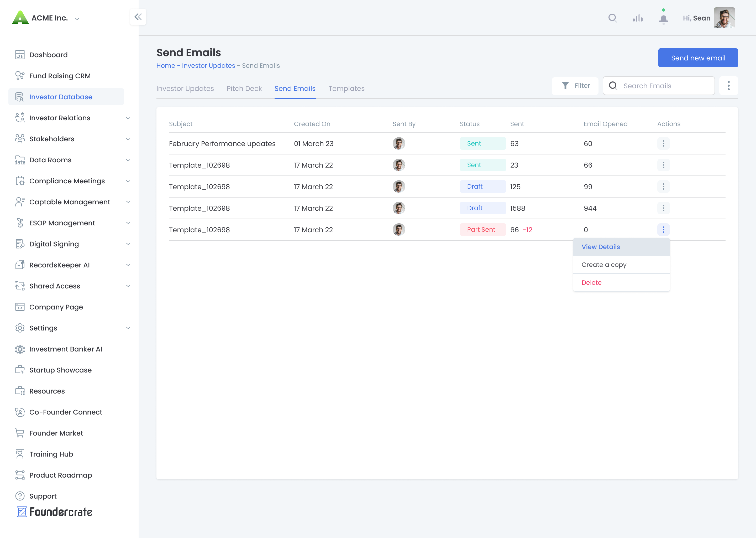Open the Filter button
This screenshot has height=538, width=756.
pos(575,86)
